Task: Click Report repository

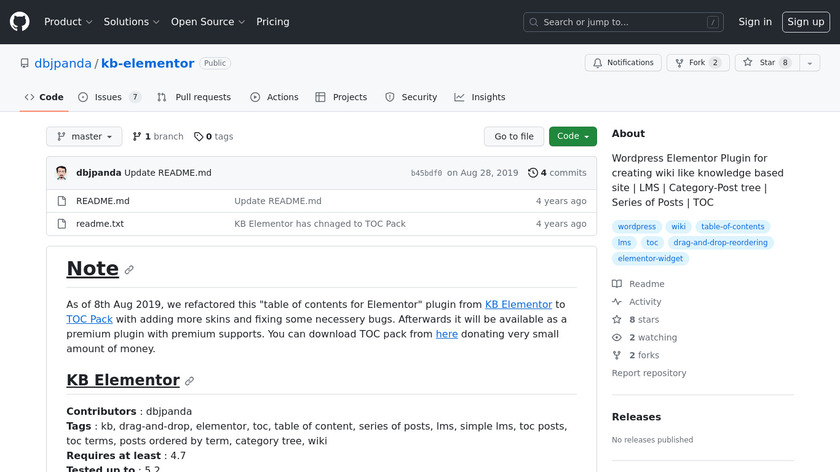Action: coord(649,373)
